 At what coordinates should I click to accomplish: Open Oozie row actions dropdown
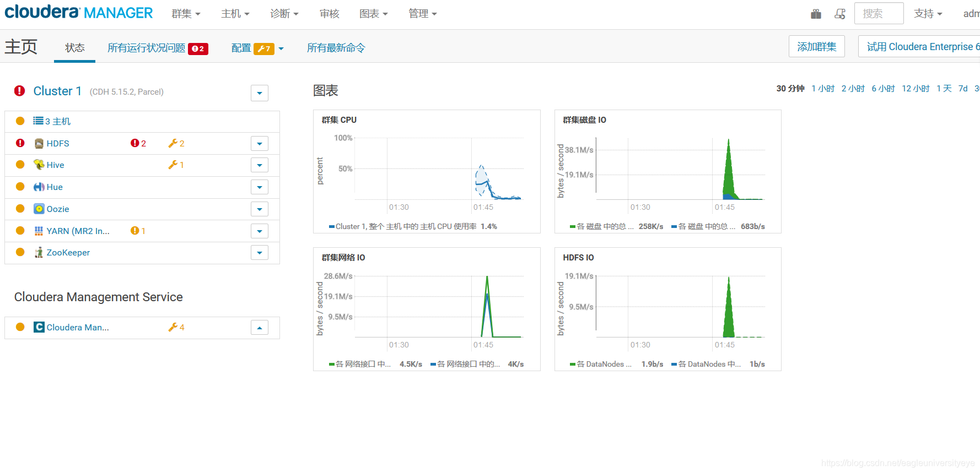(260, 209)
